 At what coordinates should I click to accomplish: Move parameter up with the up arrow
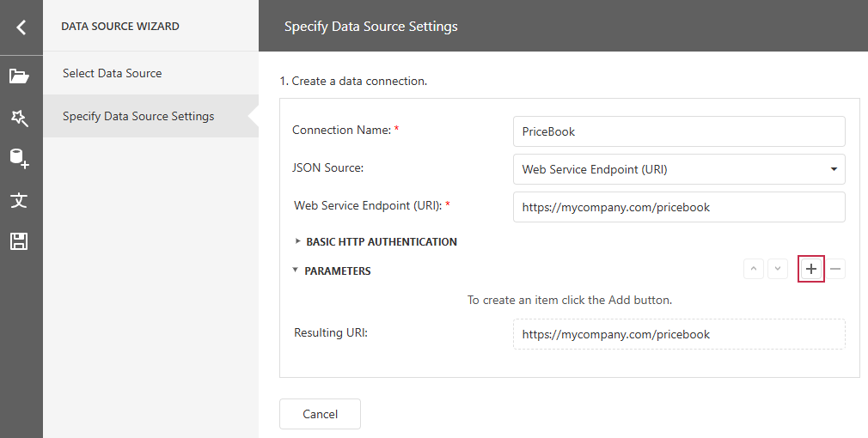tap(754, 269)
